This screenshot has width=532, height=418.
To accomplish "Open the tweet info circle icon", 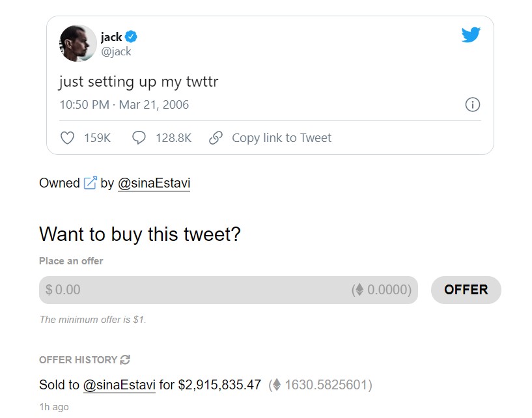I will pyautogui.click(x=472, y=104).
